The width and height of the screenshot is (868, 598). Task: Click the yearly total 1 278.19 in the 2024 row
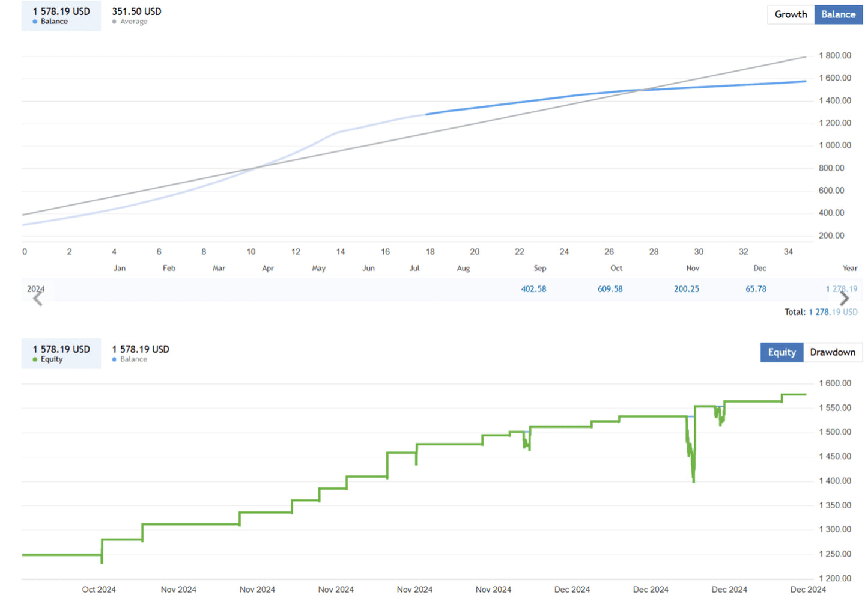point(842,289)
